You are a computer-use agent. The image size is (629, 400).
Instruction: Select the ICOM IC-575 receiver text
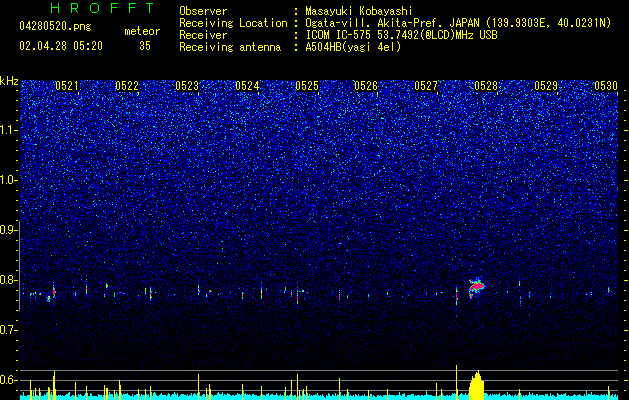pyautogui.click(x=401, y=35)
